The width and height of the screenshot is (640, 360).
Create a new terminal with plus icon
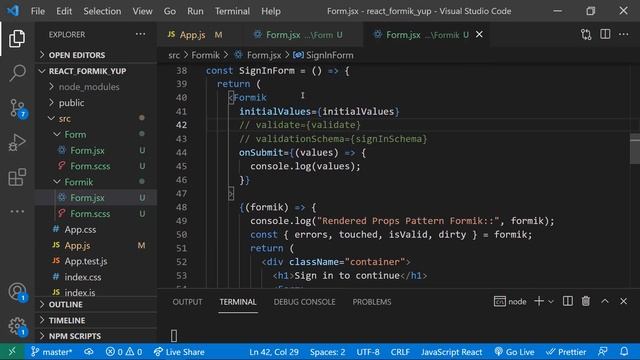coord(539,301)
